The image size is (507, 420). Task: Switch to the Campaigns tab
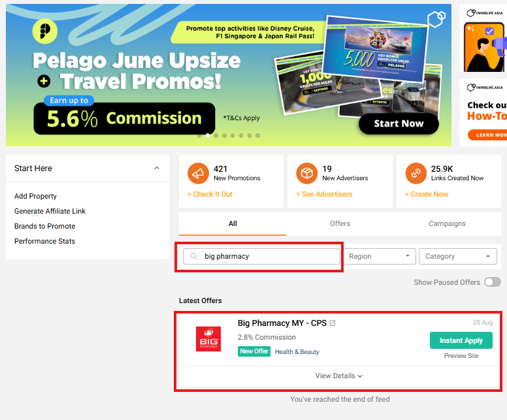pos(447,223)
